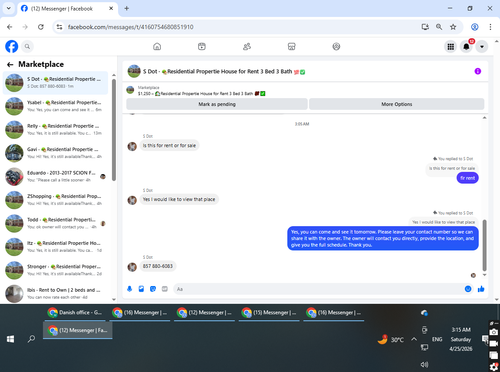Open the volume speaker tray icon
This screenshot has width=500, height=372.
424,364
